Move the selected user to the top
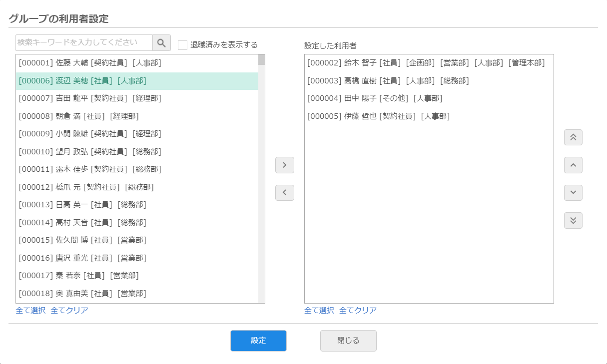The height and width of the screenshot is (364, 607). tap(573, 137)
